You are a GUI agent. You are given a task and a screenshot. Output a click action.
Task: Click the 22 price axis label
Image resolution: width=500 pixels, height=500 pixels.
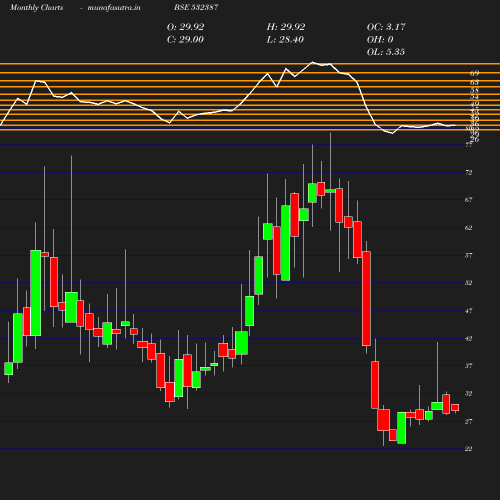click(469, 449)
